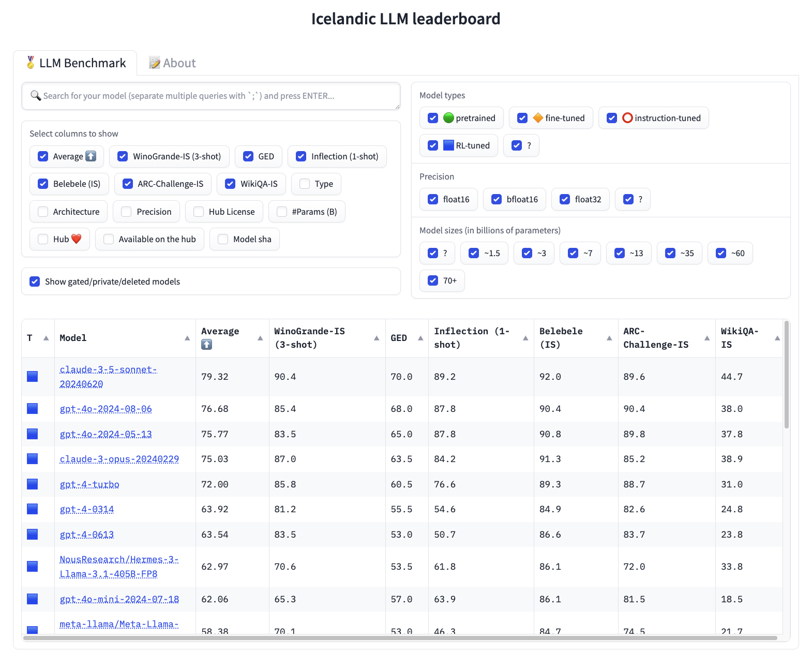Click type icon in gpt-4o-2024-05-13 row
This screenshot has height=652, width=812.
coord(32,434)
